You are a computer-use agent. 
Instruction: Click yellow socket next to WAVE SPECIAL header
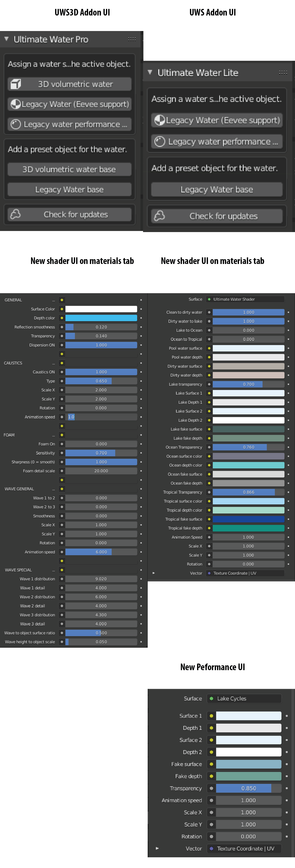(62, 570)
